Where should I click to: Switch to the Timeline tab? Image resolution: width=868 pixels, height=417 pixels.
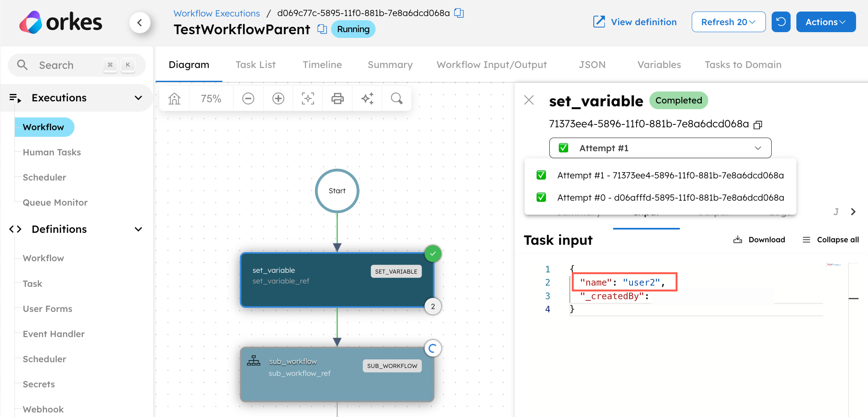[322, 65]
